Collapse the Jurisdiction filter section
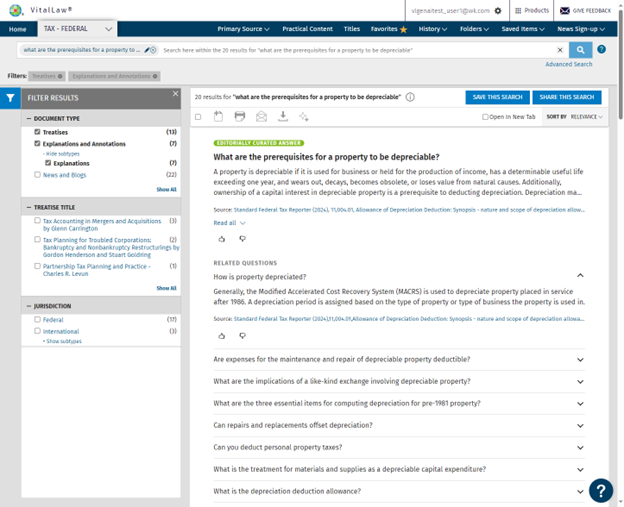 coord(29,306)
